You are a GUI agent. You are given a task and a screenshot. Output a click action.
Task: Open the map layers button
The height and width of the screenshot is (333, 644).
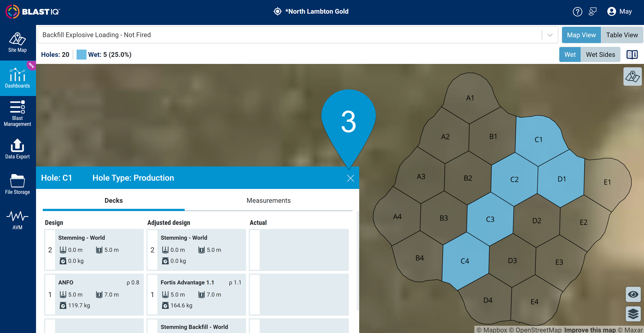(x=633, y=314)
